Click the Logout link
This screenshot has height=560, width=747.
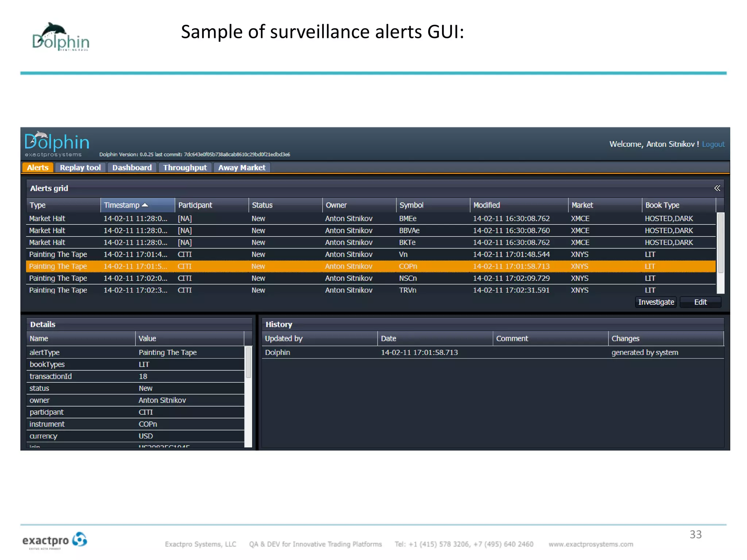[713, 144]
